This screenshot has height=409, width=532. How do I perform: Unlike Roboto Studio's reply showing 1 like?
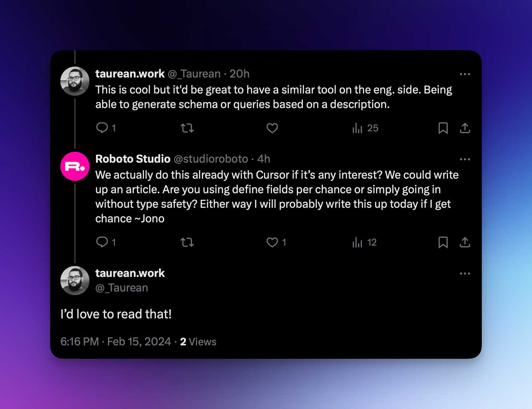pyautogui.click(x=272, y=242)
